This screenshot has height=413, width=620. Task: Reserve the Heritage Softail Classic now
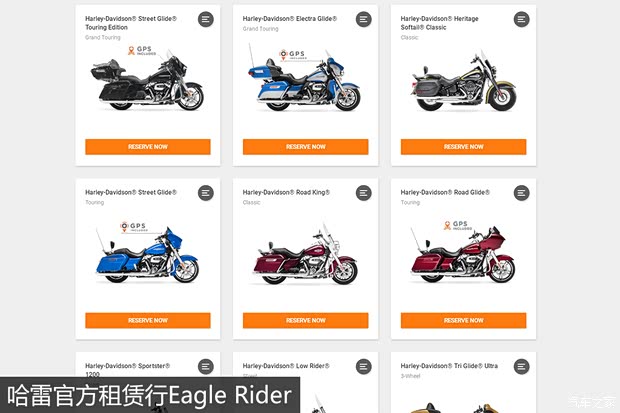click(x=463, y=147)
